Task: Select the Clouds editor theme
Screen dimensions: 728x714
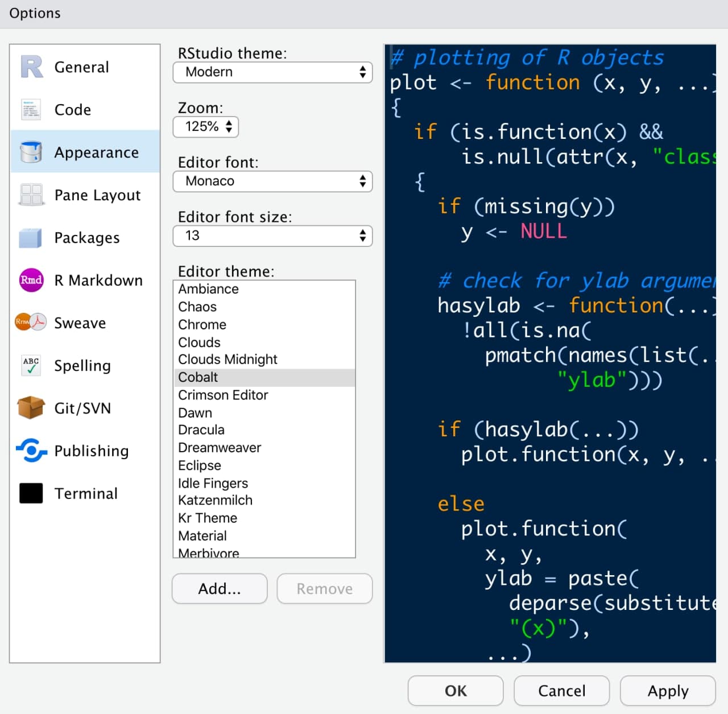Action: pos(264,342)
